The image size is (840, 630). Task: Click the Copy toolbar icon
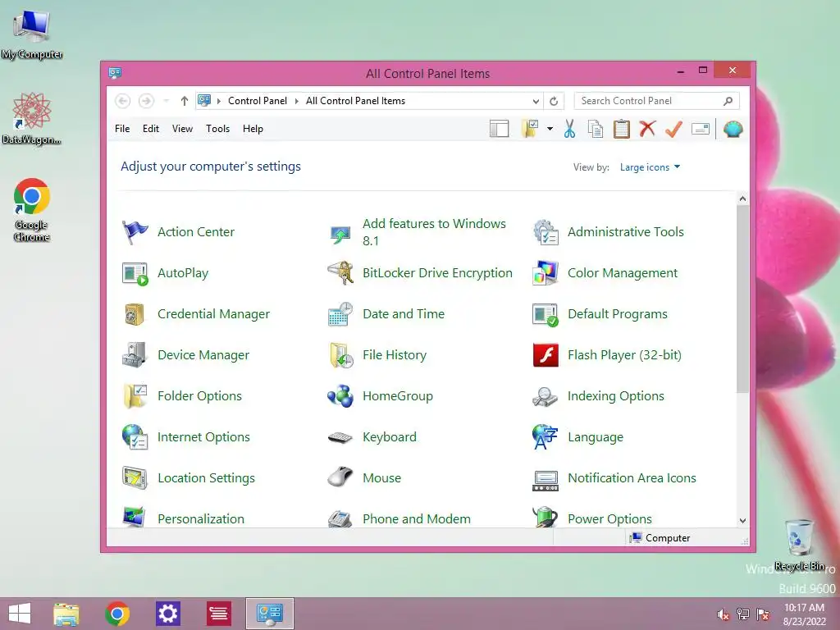[596, 129]
